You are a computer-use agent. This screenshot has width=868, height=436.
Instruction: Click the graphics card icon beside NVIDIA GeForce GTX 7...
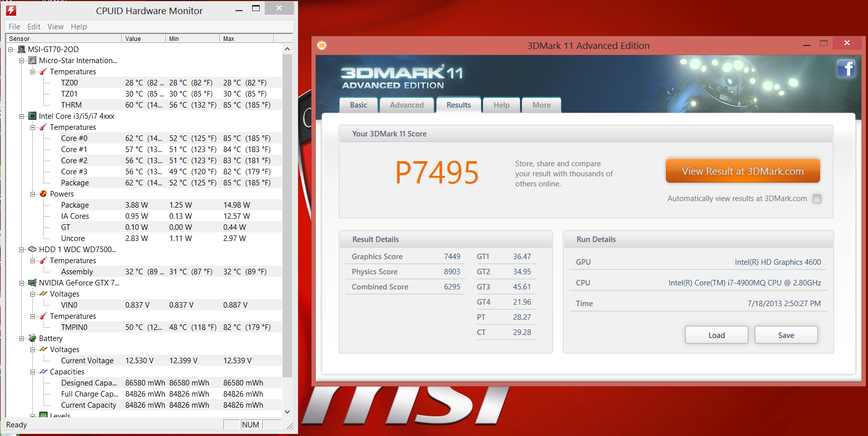pyautogui.click(x=32, y=282)
